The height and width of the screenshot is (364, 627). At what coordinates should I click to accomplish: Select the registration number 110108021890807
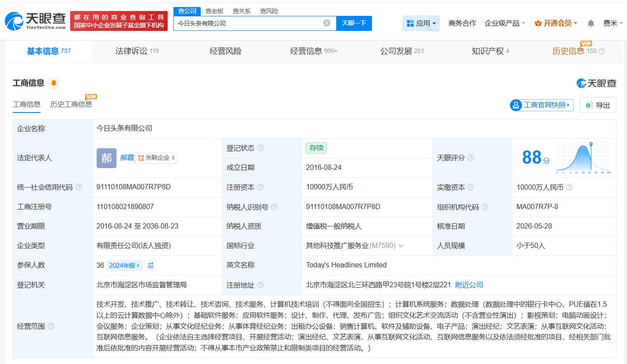tap(125, 206)
